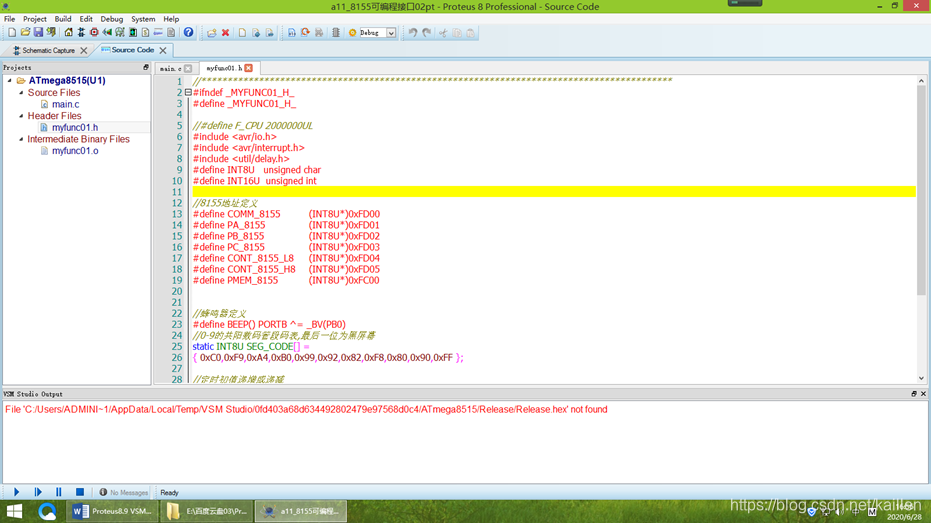Close the Source Code tab

point(163,50)
